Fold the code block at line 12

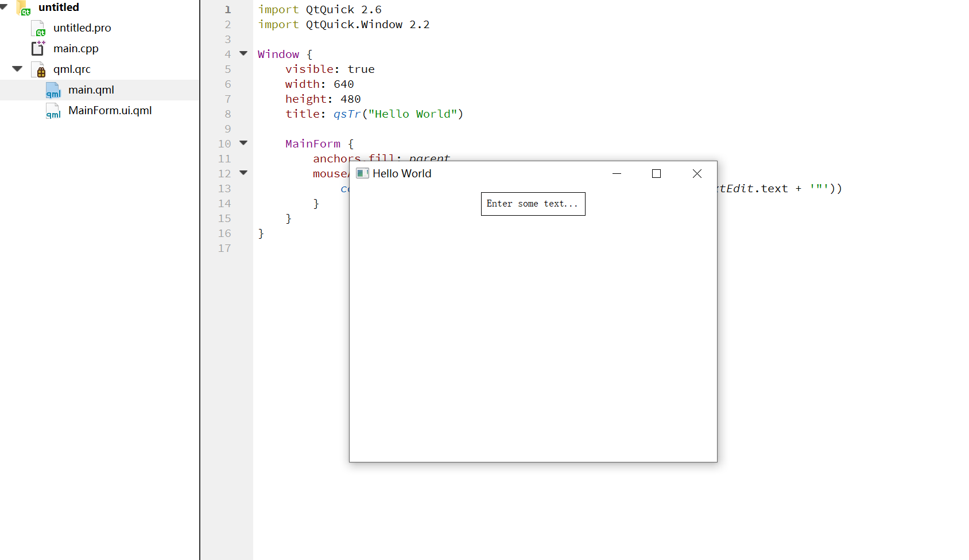pos(243,173)
